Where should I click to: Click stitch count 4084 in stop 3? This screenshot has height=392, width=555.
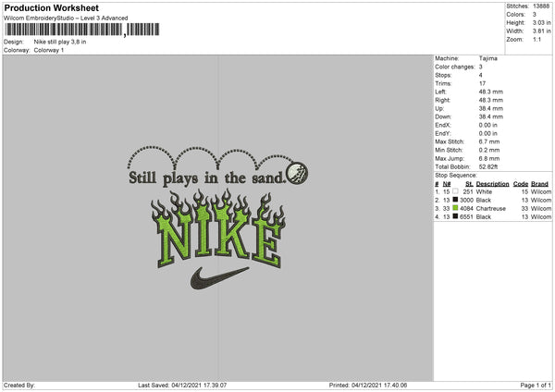click(466, 208)
